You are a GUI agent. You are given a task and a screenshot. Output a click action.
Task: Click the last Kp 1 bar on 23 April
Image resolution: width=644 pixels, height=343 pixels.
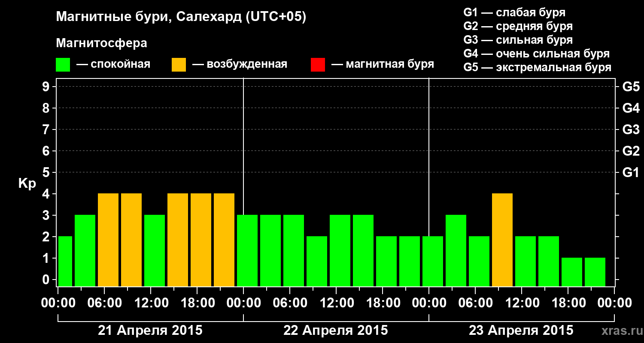595,272
